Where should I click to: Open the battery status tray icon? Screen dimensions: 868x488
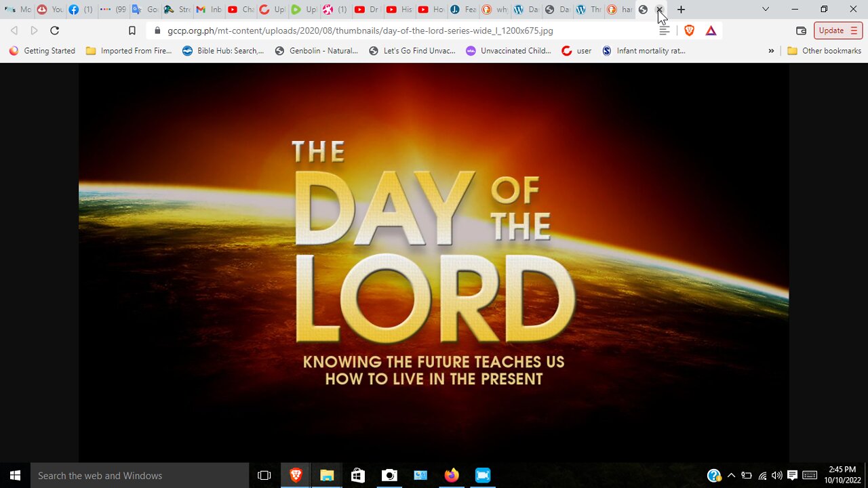coord(747,475)
